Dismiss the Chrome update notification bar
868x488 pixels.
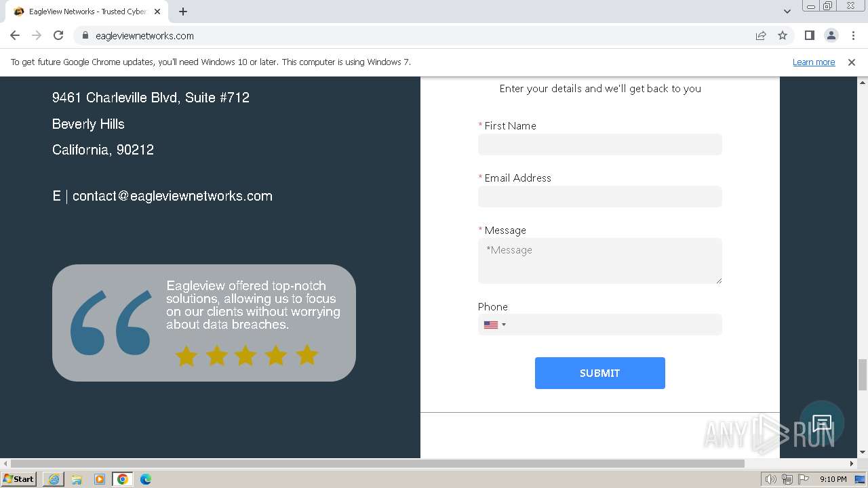point(852,62)
